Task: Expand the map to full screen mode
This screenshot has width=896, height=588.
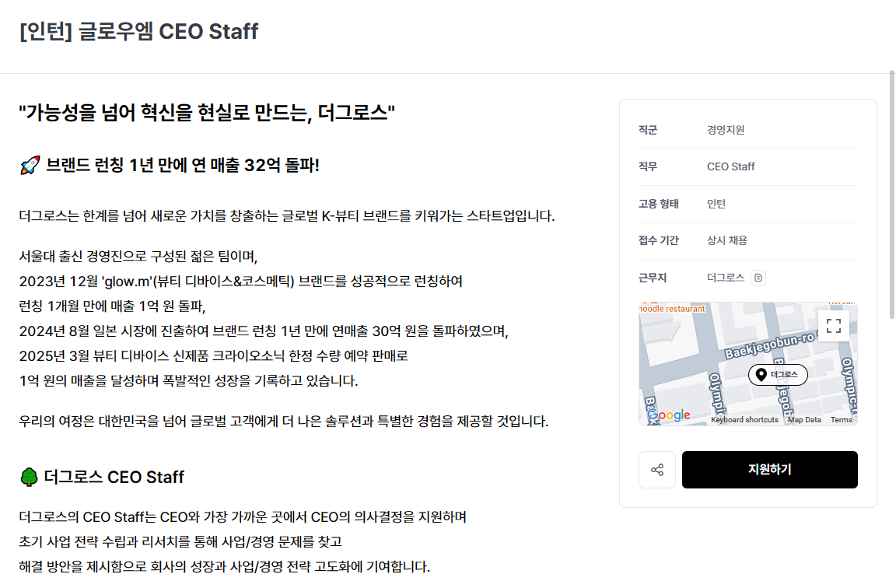Action: 834,326
